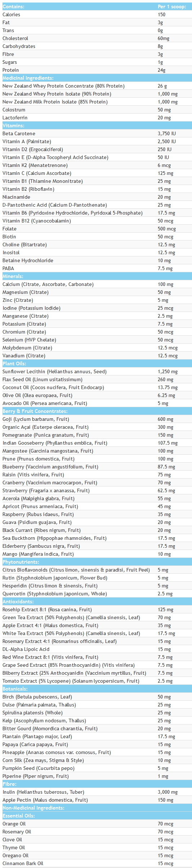
Task: Click the DL-Alpha Lipoic Acid row
Action: 96,649
